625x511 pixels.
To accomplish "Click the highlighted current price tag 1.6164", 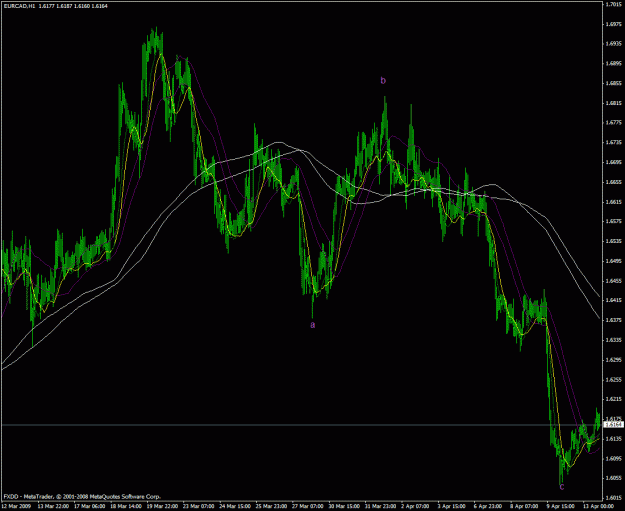I will tap(613, 425).
